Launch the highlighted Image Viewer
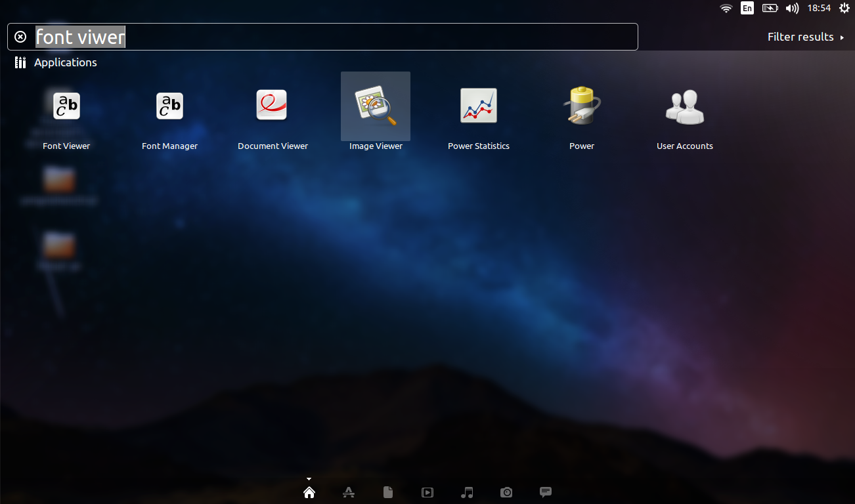The width and height of the screenshot is (855, 504). coord(376,106)
